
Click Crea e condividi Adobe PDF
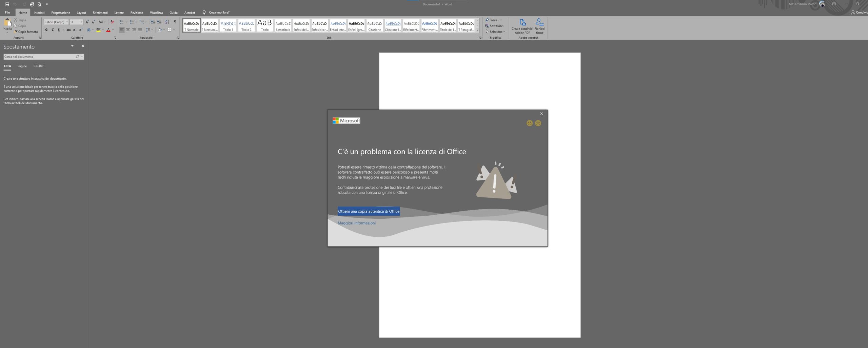[522, 26]
